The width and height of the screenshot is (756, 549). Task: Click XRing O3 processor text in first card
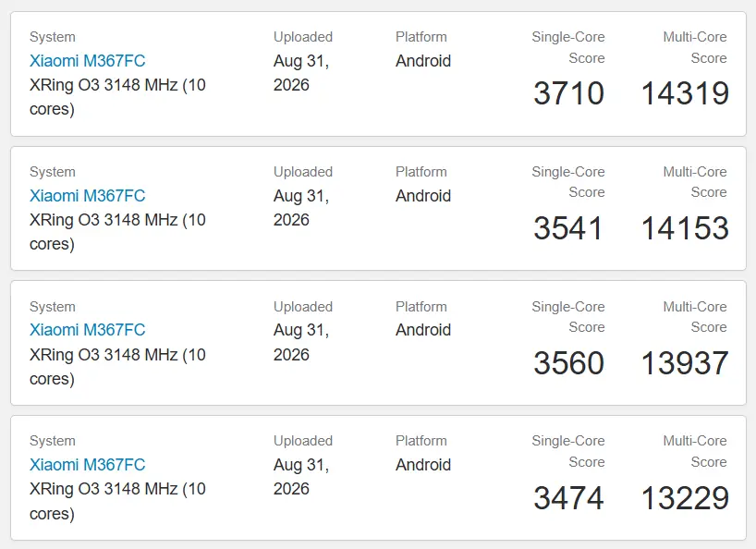117,97
